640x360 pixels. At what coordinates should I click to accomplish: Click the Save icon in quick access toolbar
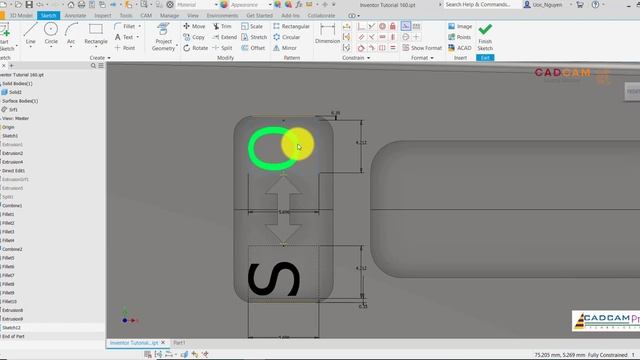point(29,4)
